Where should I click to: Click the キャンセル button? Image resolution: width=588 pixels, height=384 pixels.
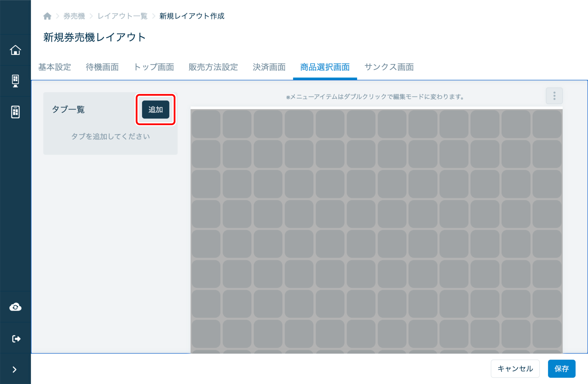pos(515,369)
